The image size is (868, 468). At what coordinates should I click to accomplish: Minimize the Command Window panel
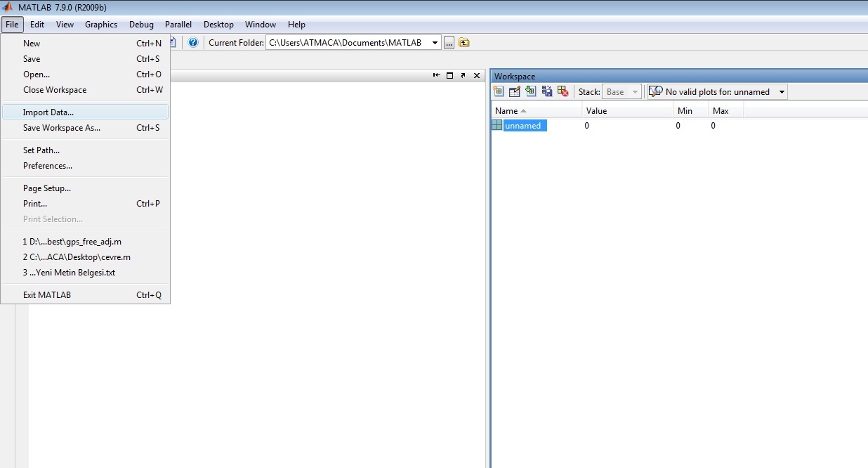pyautogui.click(x=436, y=75)
